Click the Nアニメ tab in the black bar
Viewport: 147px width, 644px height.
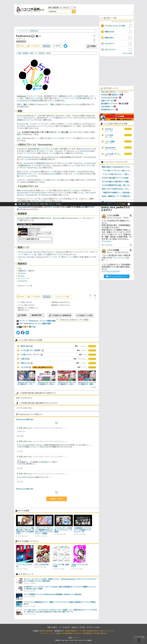[52, 204]
